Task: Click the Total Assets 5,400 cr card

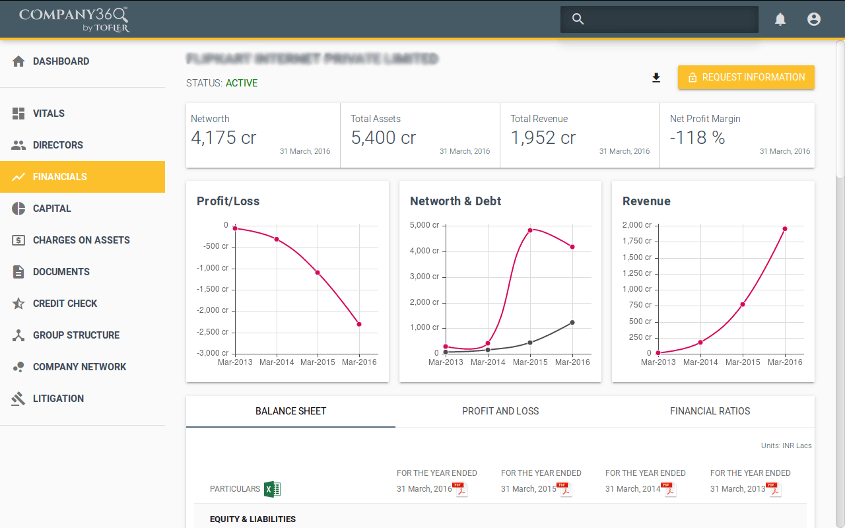Action: pos(420,135)
